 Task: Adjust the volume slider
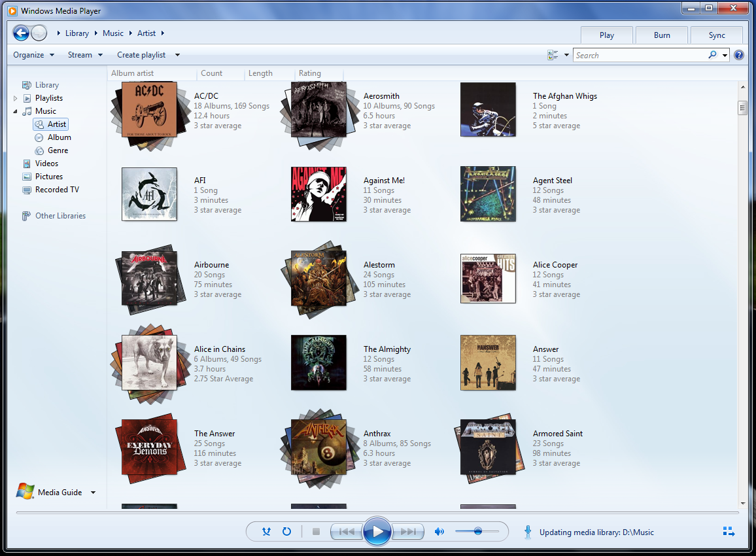point(477,531)
